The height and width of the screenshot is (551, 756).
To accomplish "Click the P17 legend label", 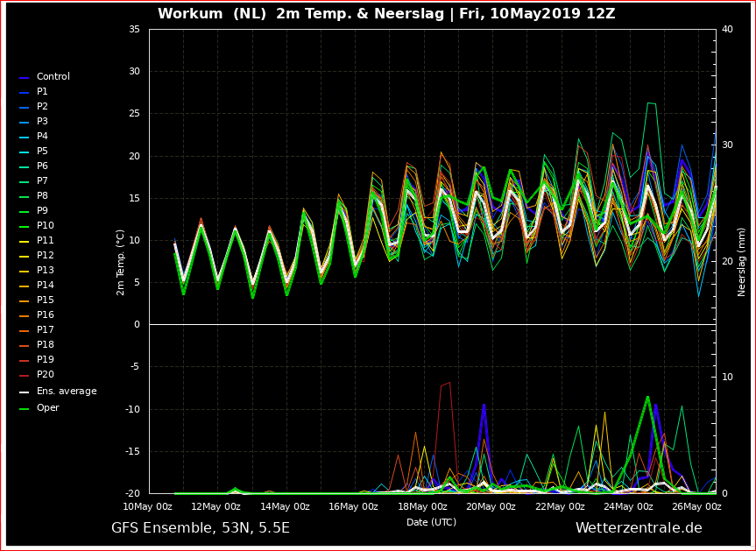I will [46, 329].
